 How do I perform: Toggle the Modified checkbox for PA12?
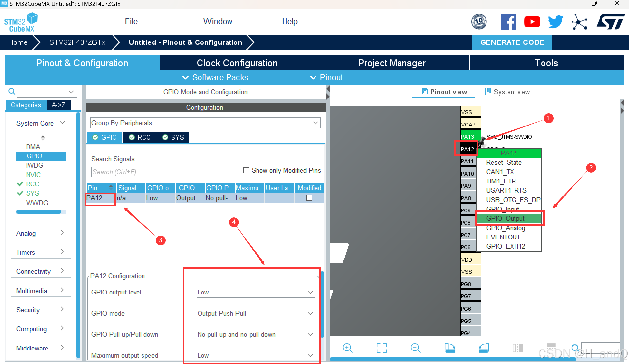click(x=309, y=197)
